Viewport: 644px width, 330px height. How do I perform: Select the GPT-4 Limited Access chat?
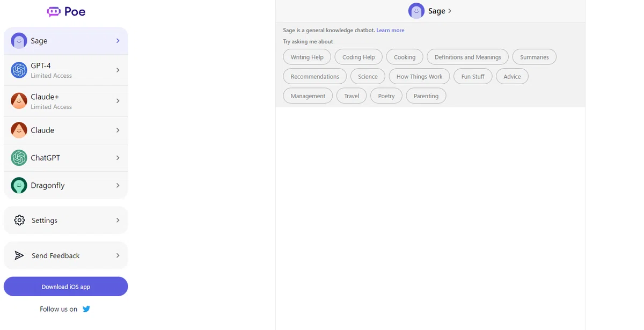[x=65, y=70]
